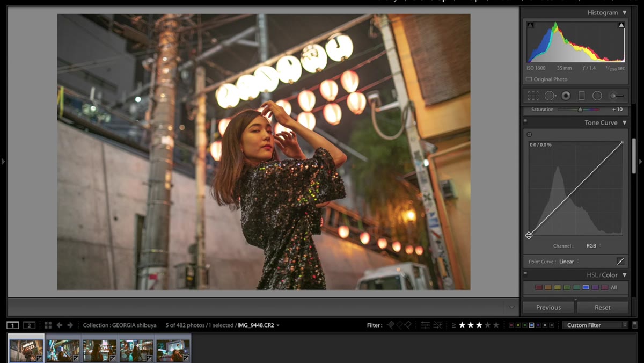644x363 pixels.
Task: Go forward with filmstrip right arrow
Action: pyautogui.click(x=70, y=325)
